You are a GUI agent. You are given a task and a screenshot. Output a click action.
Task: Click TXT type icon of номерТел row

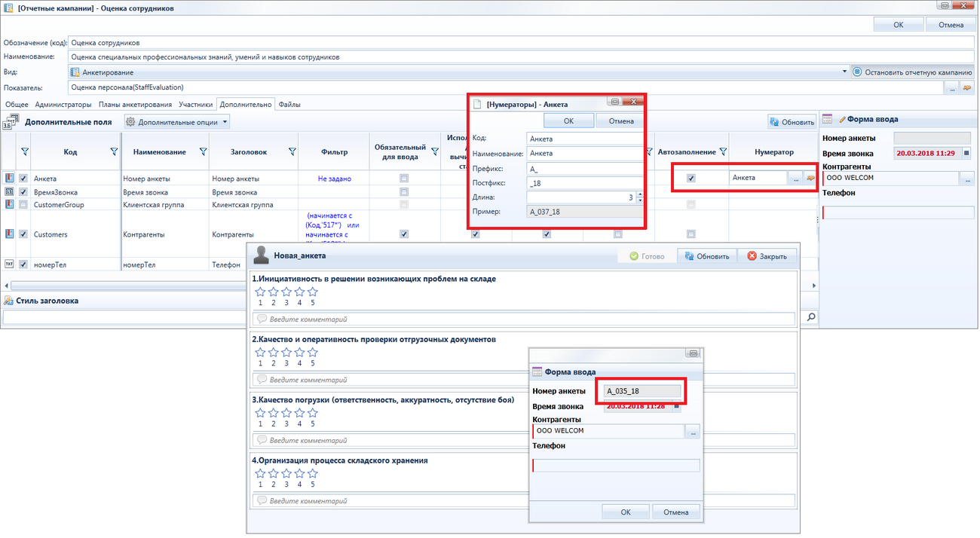9,264
